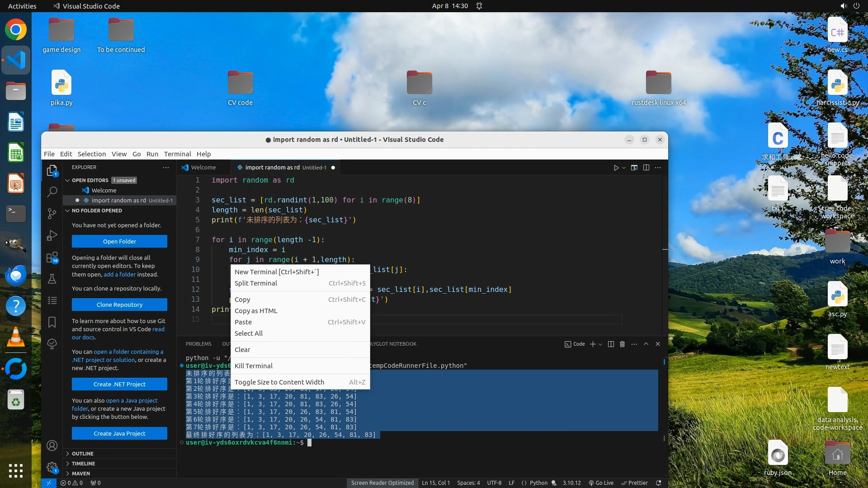Click the split editor right icon
Viewport: 868px width, 488px height.
coord(646,168)
